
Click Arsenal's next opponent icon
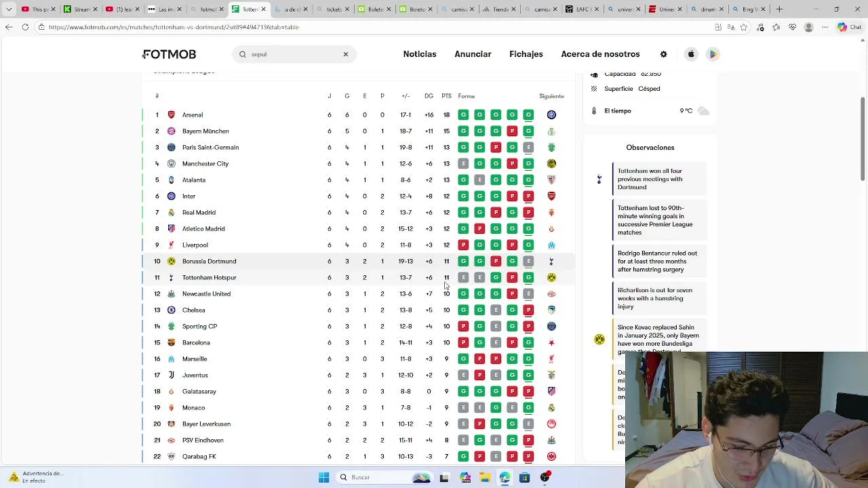551,115
